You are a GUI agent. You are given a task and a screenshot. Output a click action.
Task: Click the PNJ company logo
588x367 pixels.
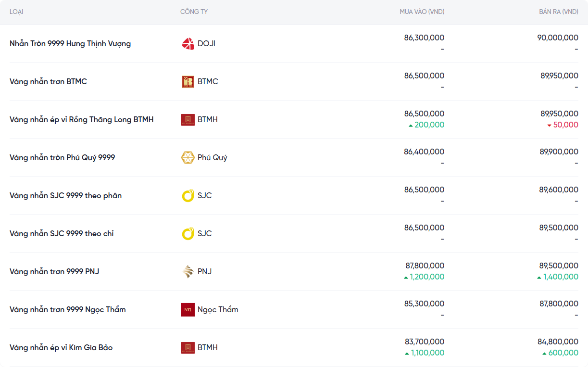188,272
